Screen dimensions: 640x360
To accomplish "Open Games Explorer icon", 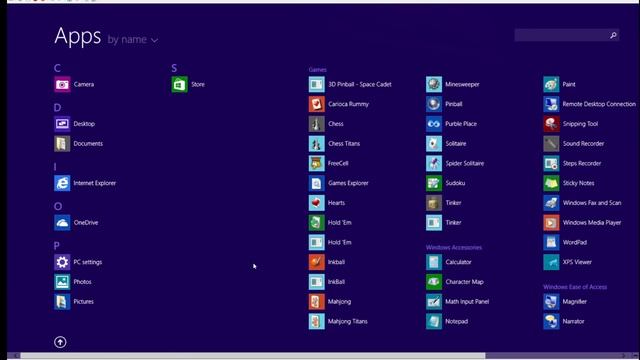I will coord(316,183).
